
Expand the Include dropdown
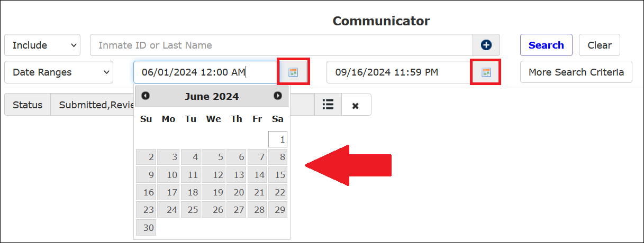(42, 45)
